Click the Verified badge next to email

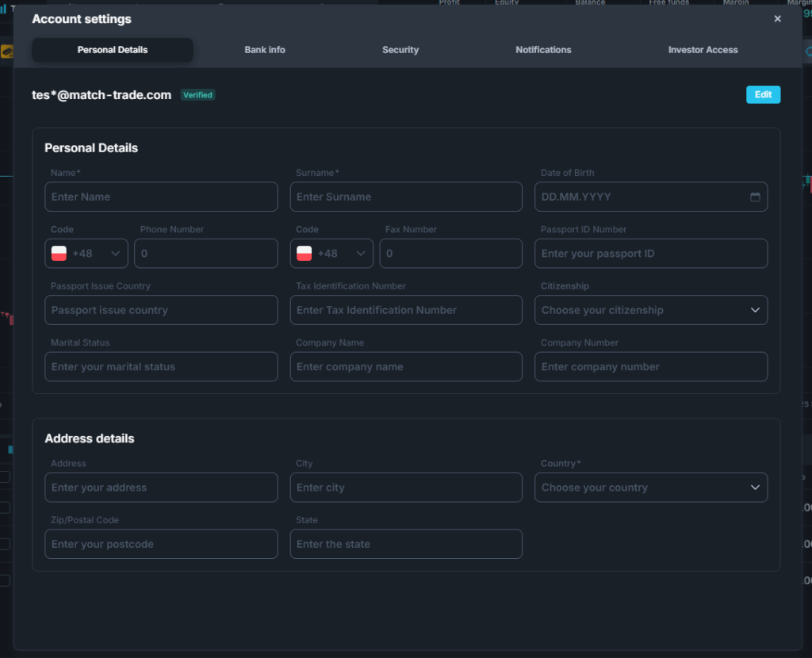(x=197, y=95)
